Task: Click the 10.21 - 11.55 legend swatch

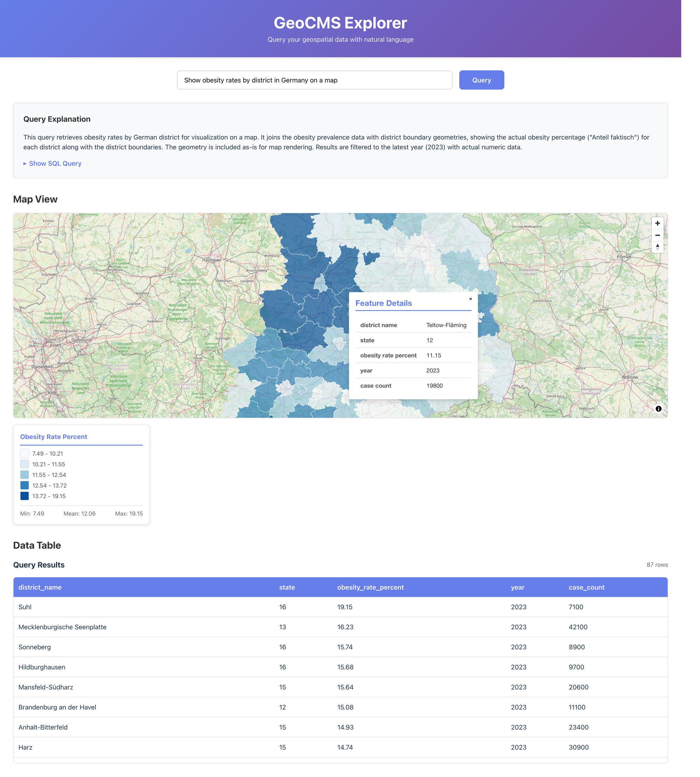Action: pos(24,464)
